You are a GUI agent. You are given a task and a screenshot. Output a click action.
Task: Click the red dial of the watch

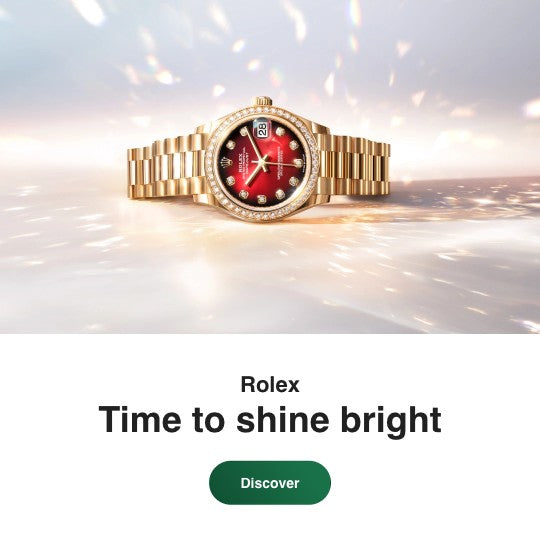(262, 162)
